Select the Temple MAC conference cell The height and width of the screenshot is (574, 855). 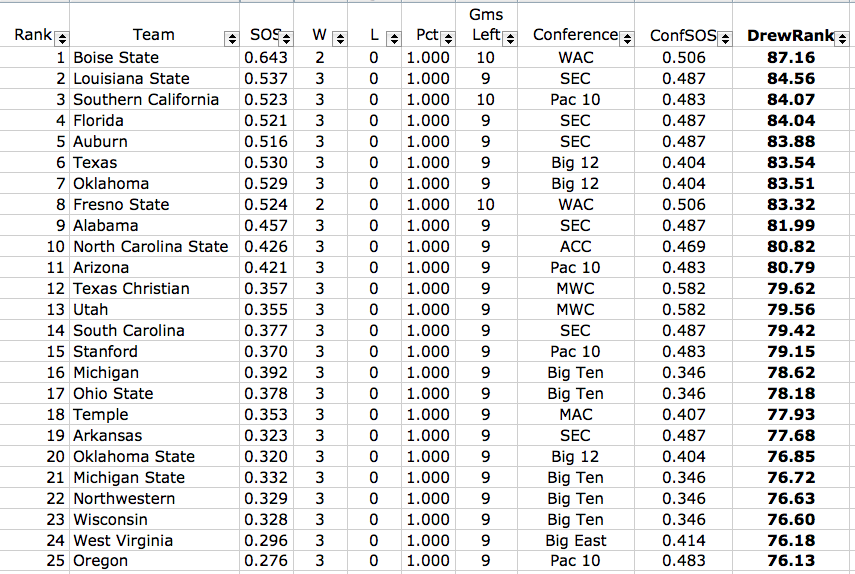coord(576,414)
